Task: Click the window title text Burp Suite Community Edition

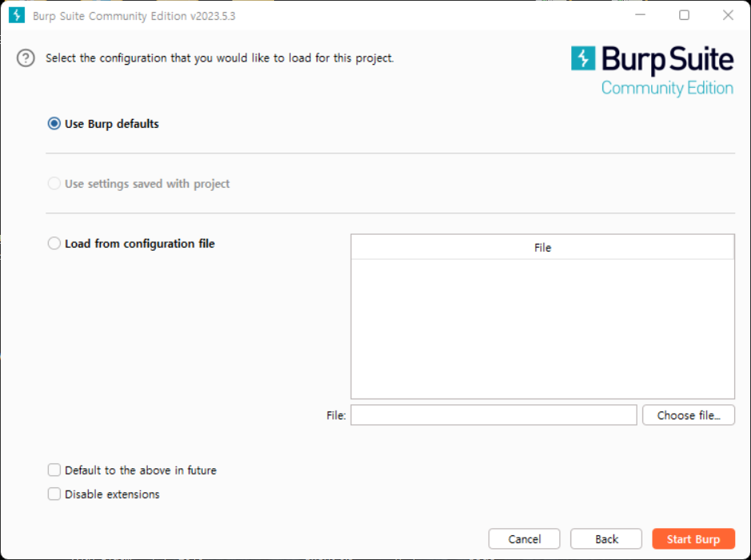Action: (133, 16)
